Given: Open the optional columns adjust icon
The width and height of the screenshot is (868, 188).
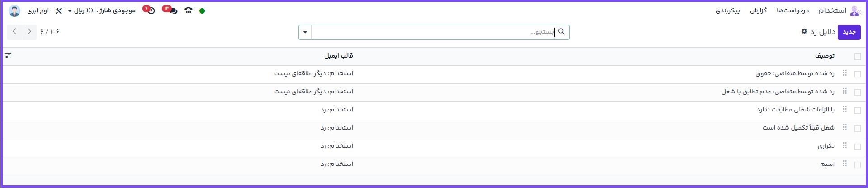Looking at the screenshot, I should pyautogui.click(x=8, y=55).
